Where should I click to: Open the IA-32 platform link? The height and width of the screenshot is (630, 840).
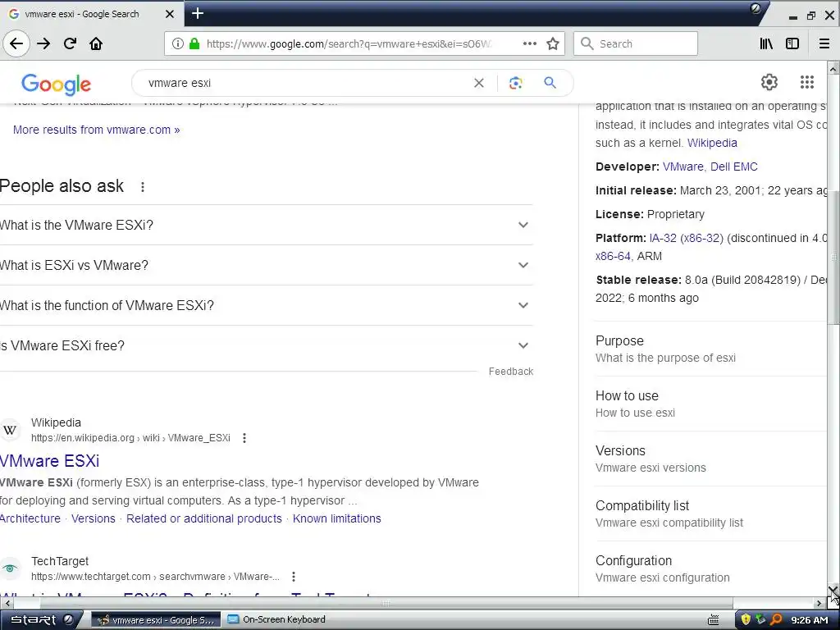(x=663, y=238)
